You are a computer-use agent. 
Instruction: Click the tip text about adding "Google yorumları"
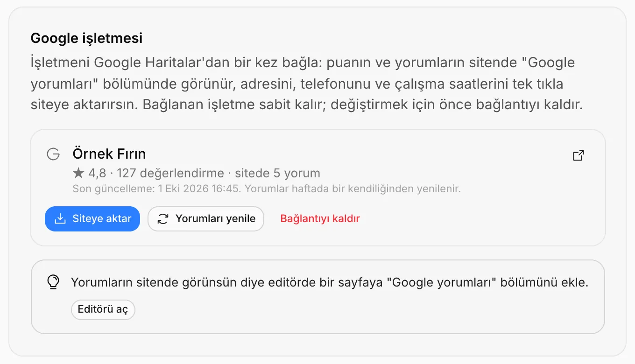tap(330, 282)
